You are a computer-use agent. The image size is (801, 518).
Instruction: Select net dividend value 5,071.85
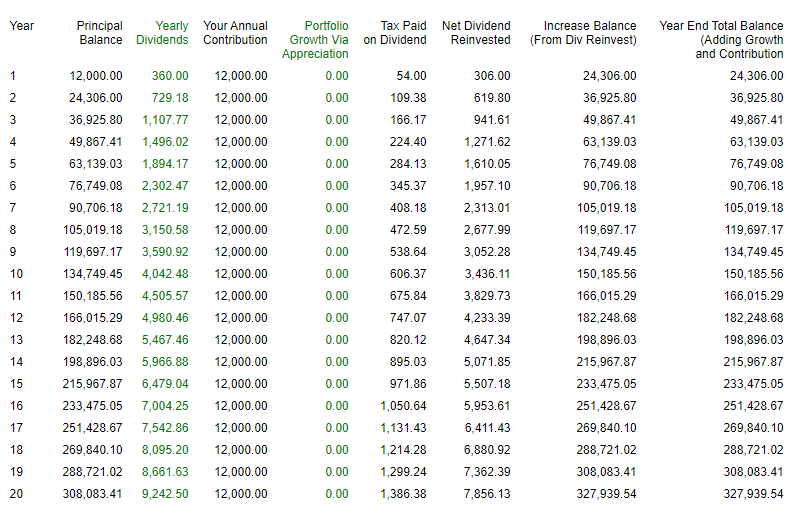487,362
